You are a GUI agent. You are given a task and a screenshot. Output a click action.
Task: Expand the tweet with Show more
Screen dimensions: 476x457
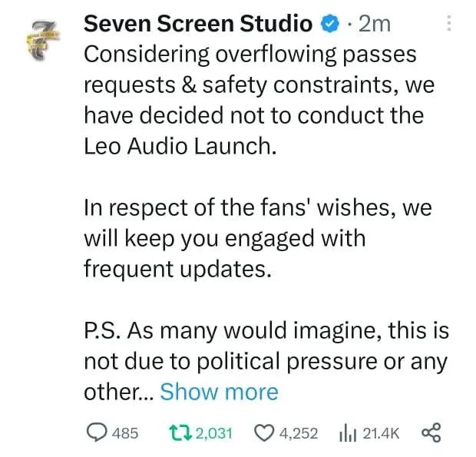(x=219, y=392)
